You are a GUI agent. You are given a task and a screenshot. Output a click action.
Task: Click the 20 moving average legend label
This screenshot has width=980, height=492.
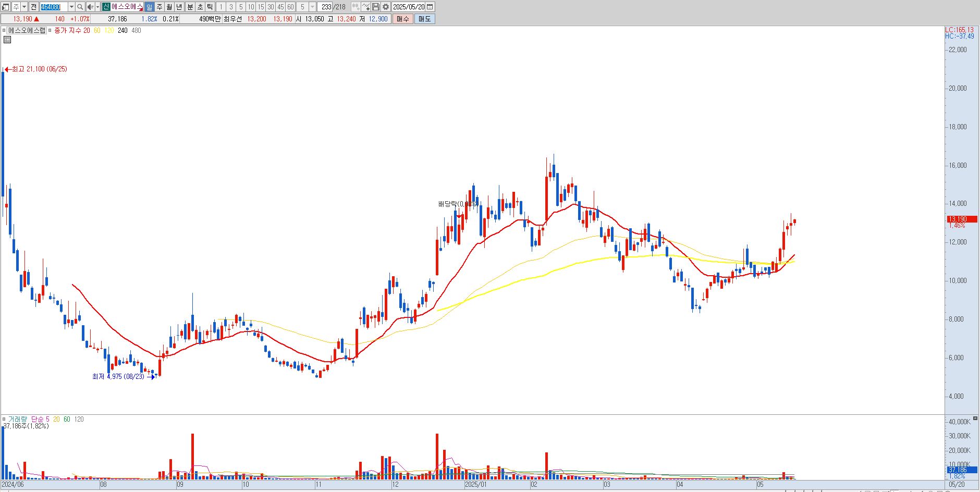point(87,31)
